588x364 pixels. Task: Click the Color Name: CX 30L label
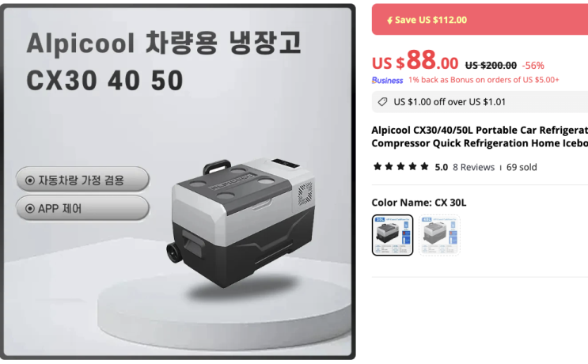(x=419, y=203)
